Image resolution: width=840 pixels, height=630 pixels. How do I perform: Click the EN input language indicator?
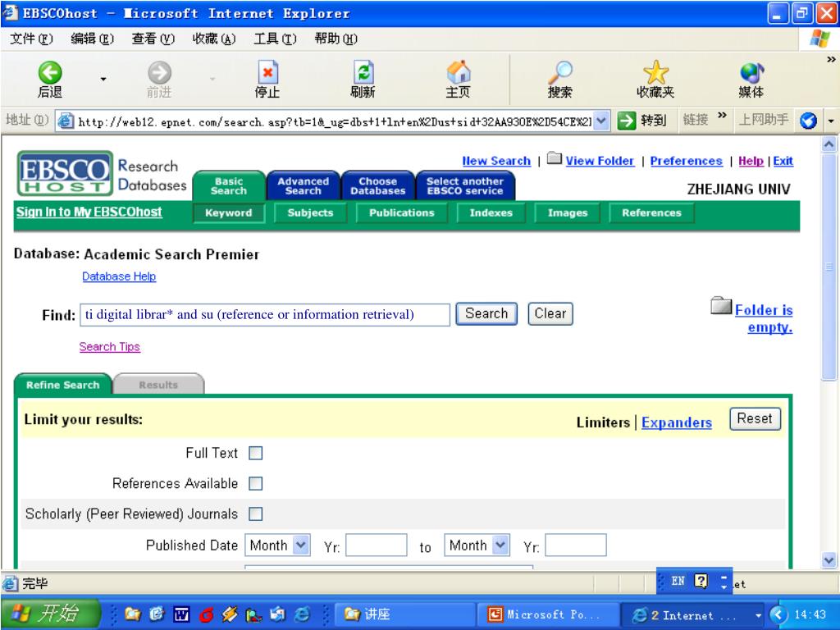pos(678,582)
